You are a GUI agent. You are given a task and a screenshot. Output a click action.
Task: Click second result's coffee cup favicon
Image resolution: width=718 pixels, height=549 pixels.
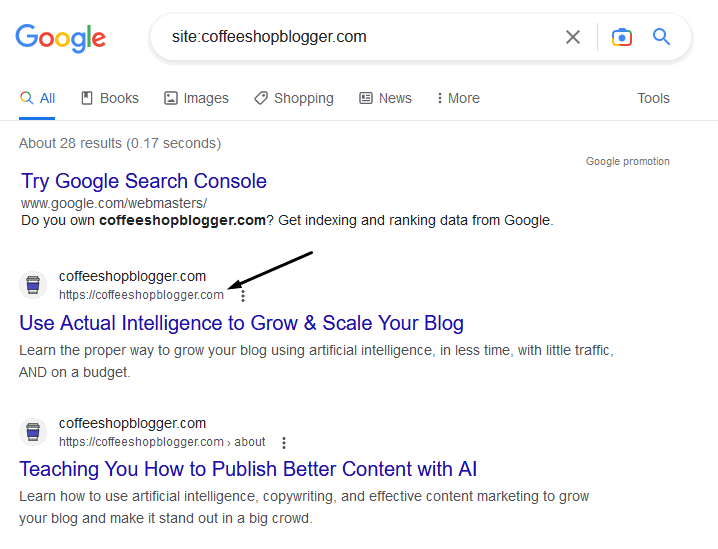click(33, 432)
